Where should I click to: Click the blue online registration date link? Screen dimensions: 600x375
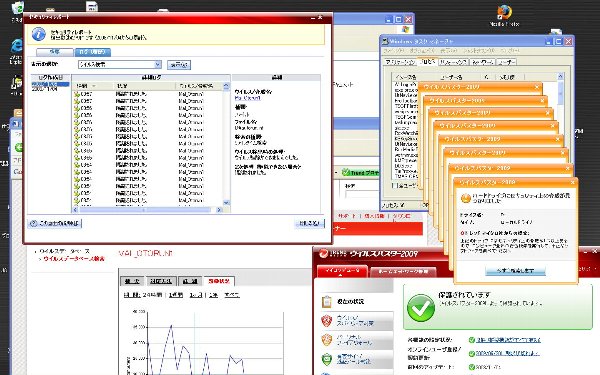point(507,354)
